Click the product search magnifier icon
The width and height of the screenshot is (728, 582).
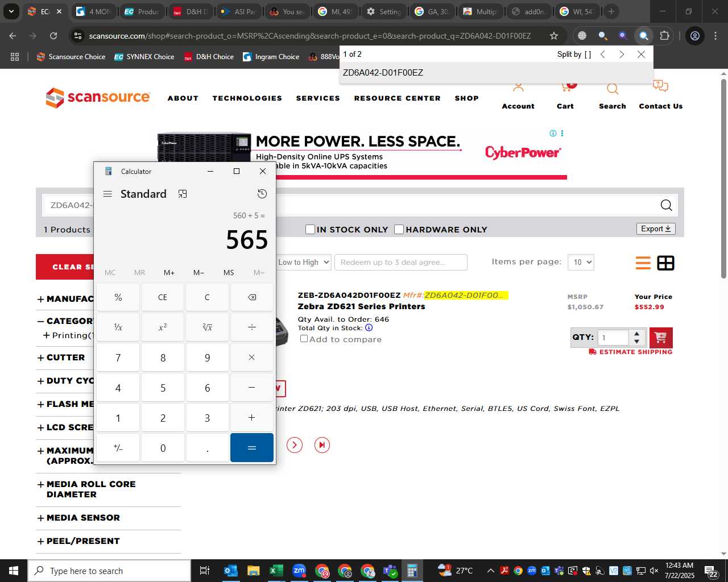coord(667,205)
